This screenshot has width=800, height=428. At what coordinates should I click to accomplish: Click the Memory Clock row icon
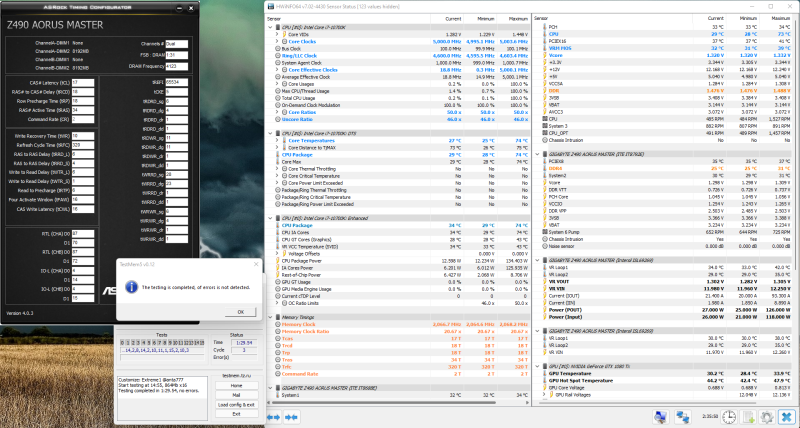point(278,324)
